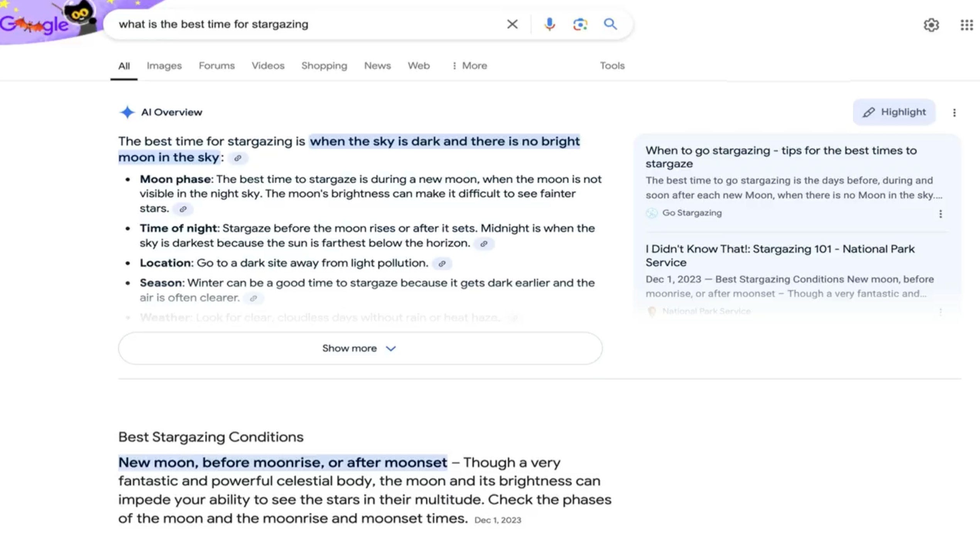
Task: Click the 'Location' bullet heading
Action: (x=165, y=263)
